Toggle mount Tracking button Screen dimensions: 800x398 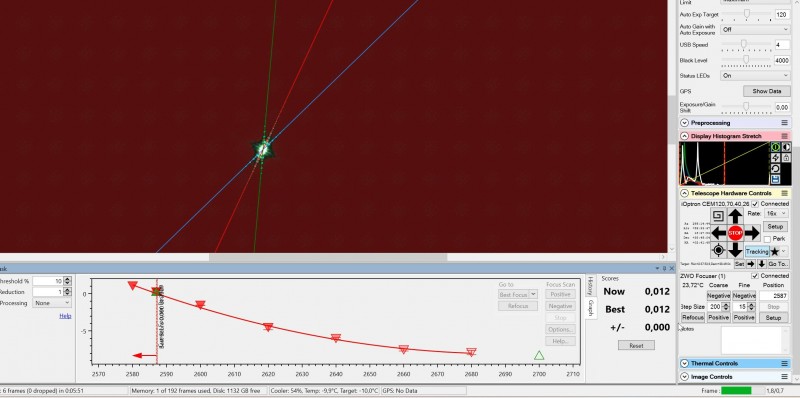(757, 252)
